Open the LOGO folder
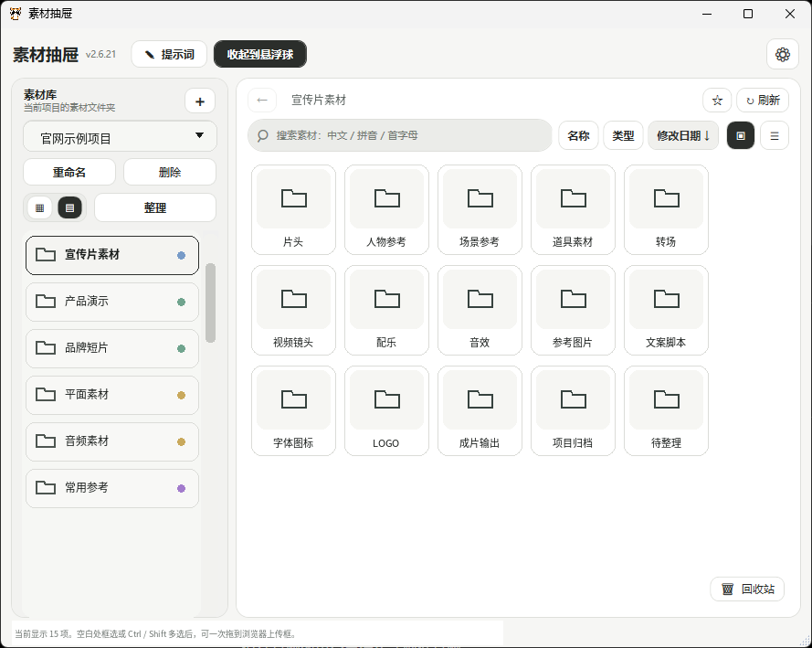Image resolution: width=812 pixels, height=648 pixels. [x=387, y=410]
